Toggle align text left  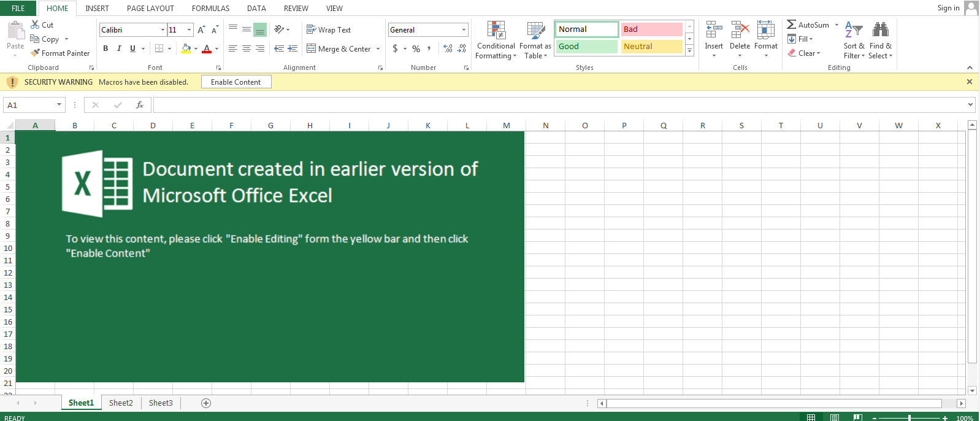point(233,48)
